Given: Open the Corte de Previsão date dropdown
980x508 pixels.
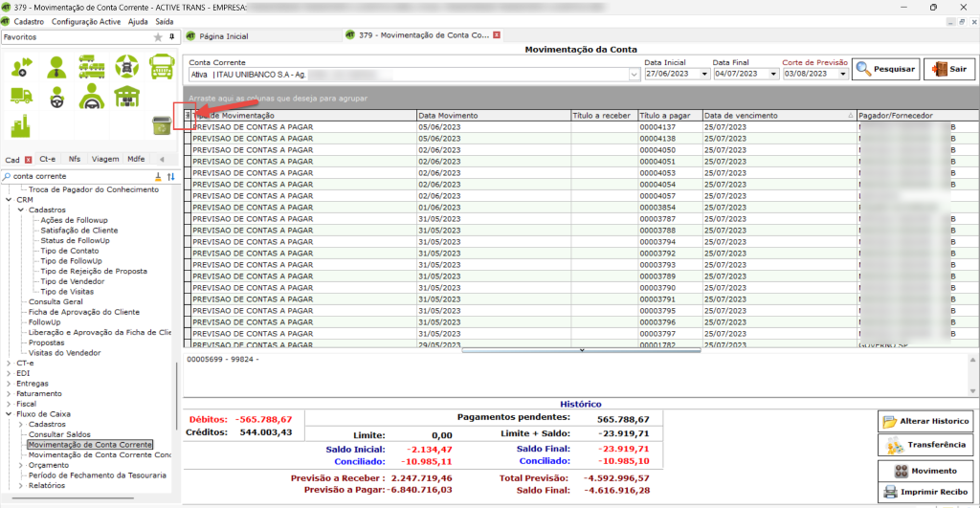Looking at the screenshot, I should click(842, 74).
